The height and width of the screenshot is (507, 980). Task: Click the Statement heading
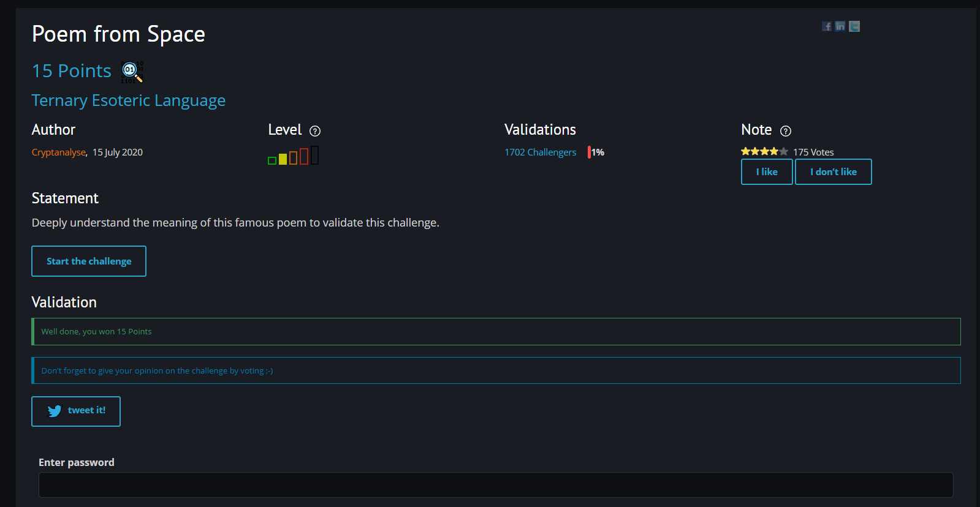[65, 198]
